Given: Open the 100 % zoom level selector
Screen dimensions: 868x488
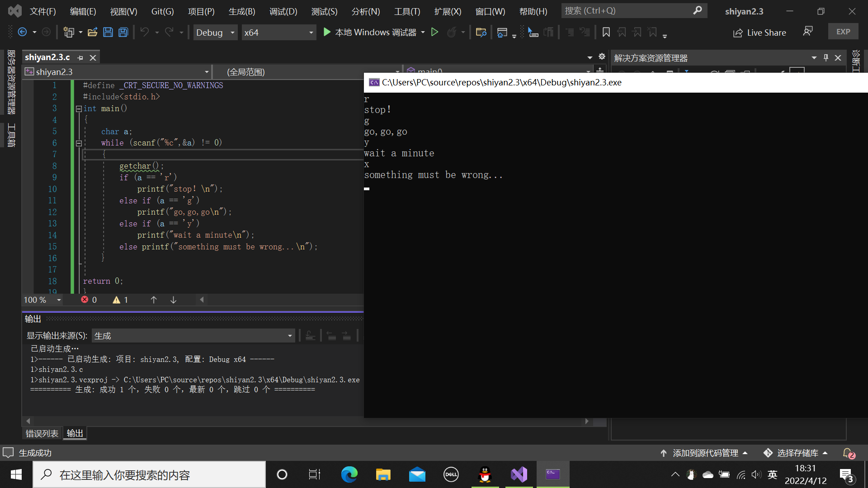Looking at the screenshot, I should [x=59, y=300].
